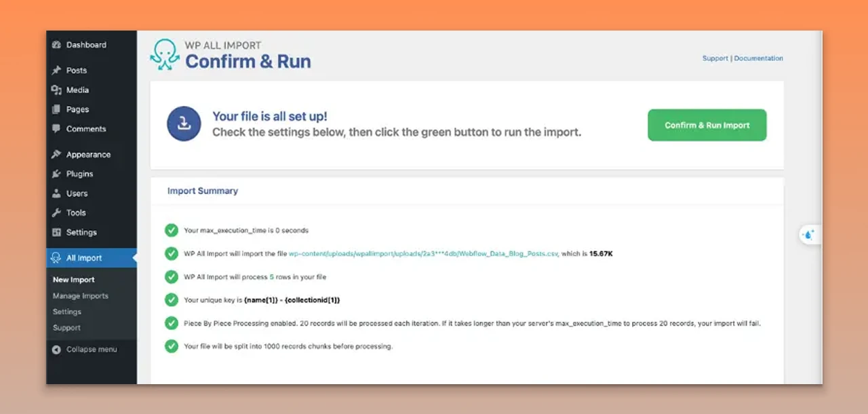The image size is (868, 414).
Task: Open New Import submenu item
Action: [x=74, y=280]
